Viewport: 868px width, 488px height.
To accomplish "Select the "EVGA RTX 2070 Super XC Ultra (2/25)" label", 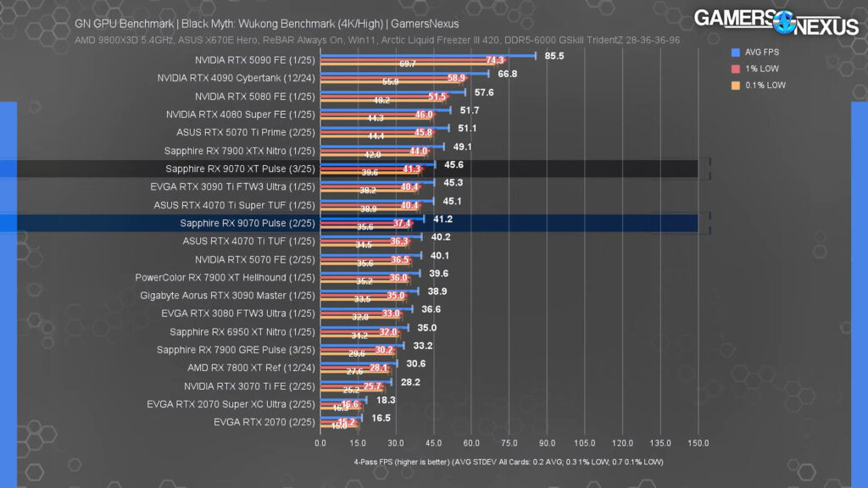I will pyautogui.click(x=231, y=404).
